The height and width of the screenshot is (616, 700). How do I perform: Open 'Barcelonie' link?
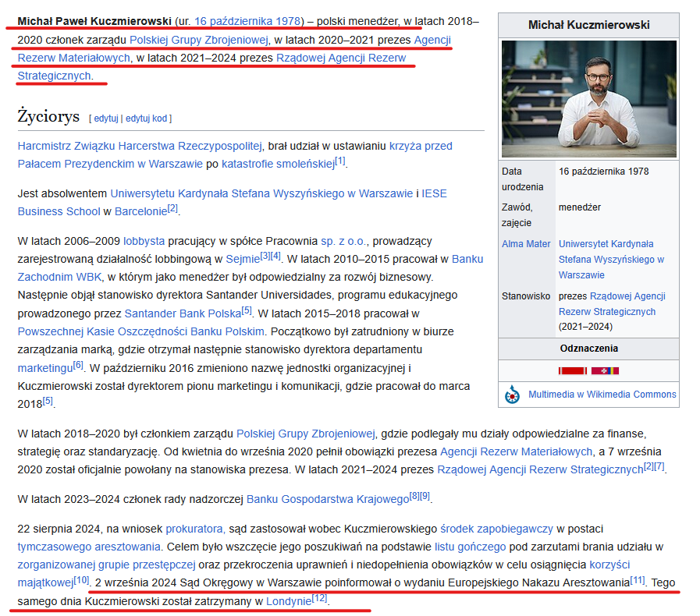[x=140, y=211]
